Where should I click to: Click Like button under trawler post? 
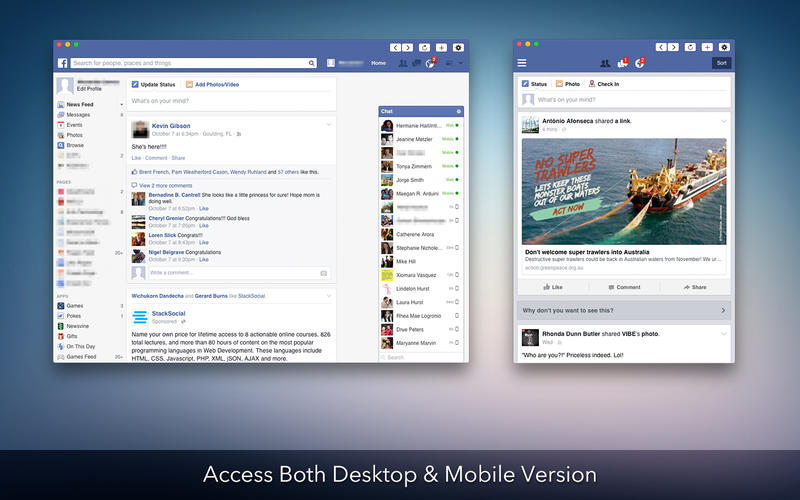pos(553,287)
